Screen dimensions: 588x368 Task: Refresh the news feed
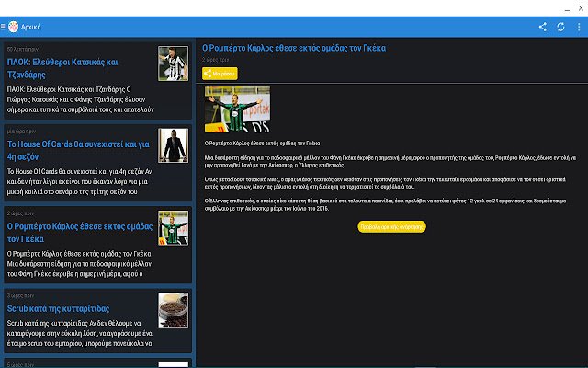[x=560, y=27]
